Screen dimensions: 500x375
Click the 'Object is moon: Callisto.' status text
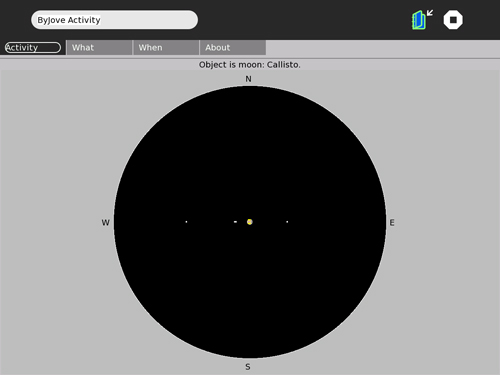[250, 65]
